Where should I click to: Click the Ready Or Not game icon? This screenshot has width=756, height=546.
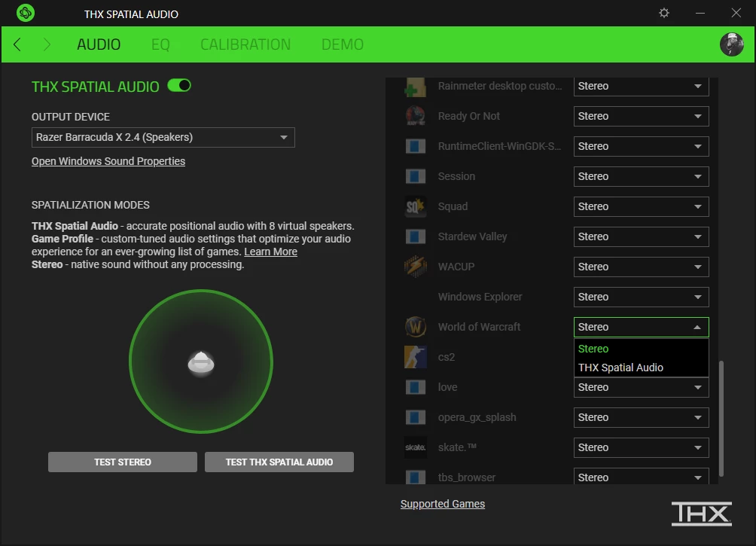415,116
